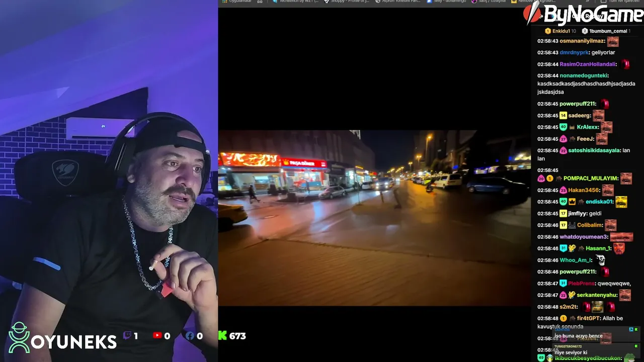Click POMPACI_MULAYIM username in chat
644x362 pixels.
pos(590,178)
